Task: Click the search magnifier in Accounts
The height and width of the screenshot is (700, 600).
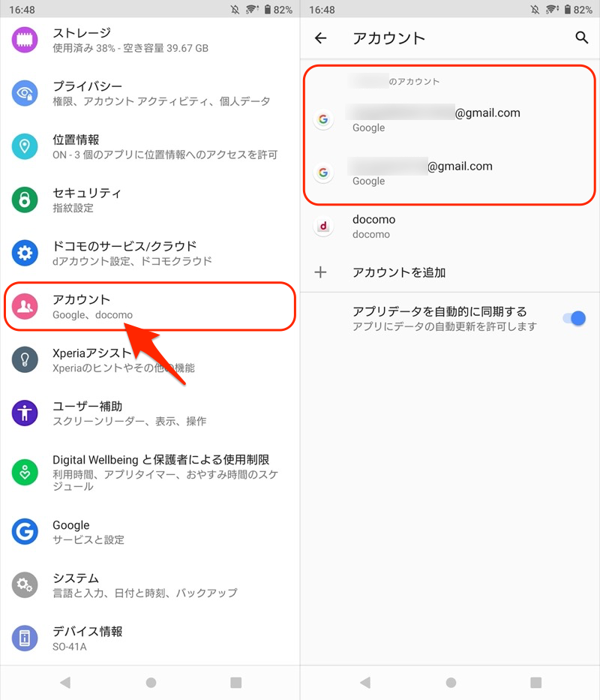Action: tap(581, 38)
